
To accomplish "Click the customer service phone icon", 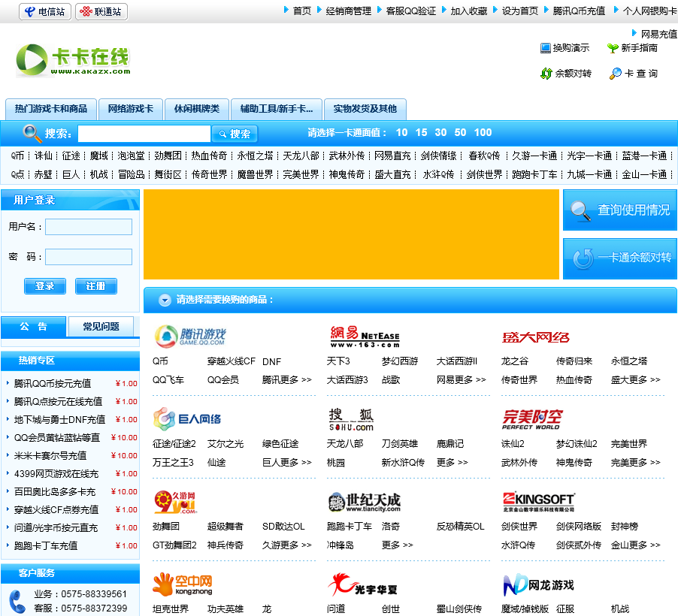I will click(17, 601).
